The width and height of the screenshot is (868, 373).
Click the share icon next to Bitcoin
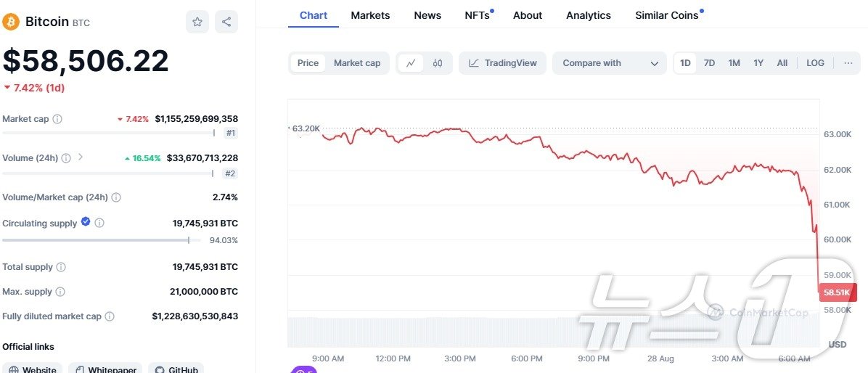point(226,22)
